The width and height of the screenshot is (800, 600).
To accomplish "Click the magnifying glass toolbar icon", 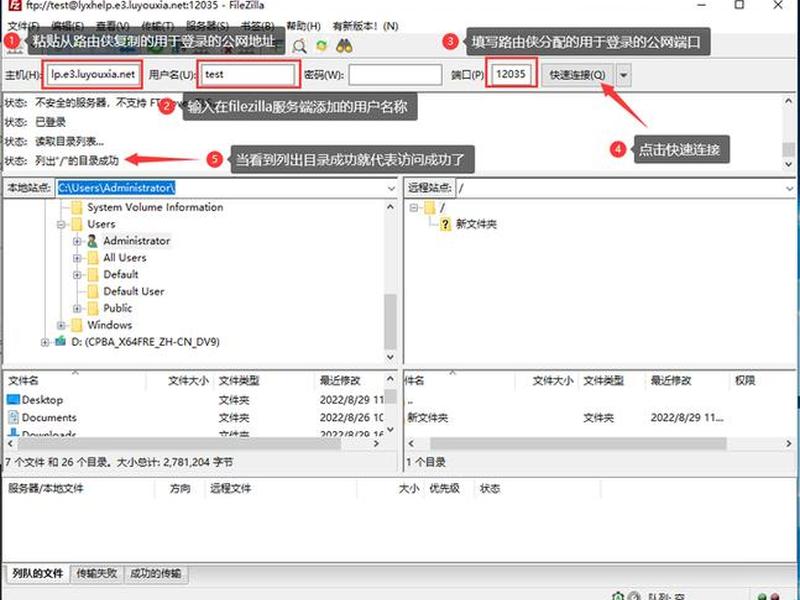I will click(x=299, y=46).
